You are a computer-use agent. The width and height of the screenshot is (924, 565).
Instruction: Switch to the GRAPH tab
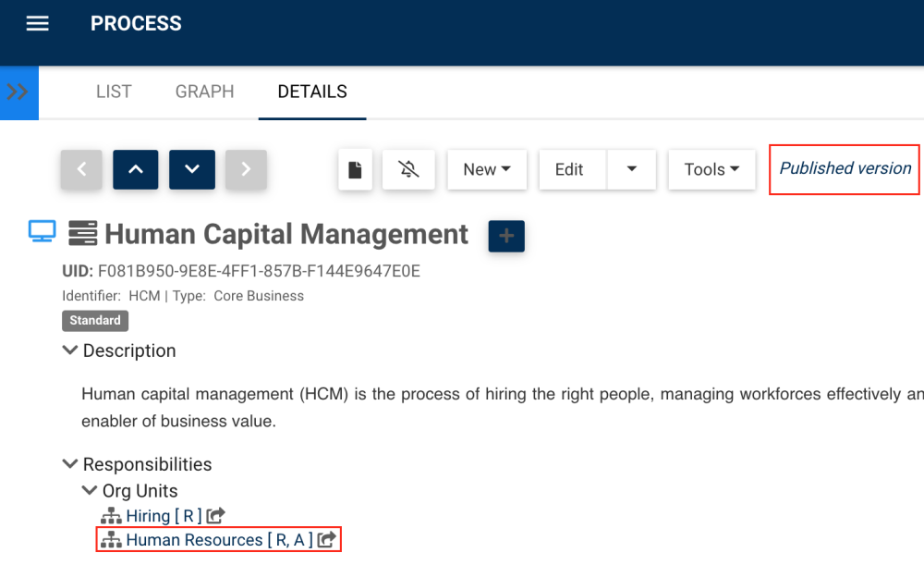[x=205, y=92]
